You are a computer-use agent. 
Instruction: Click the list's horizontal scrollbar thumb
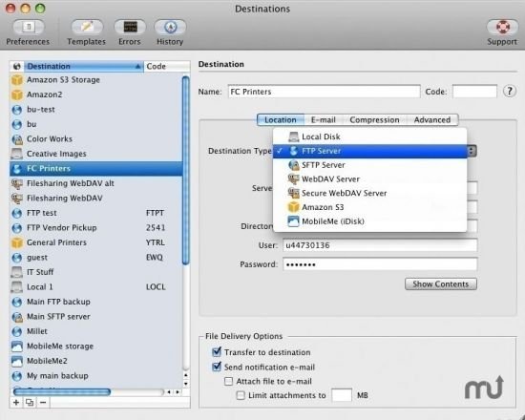pyautogui.click(x=62, y=391)
